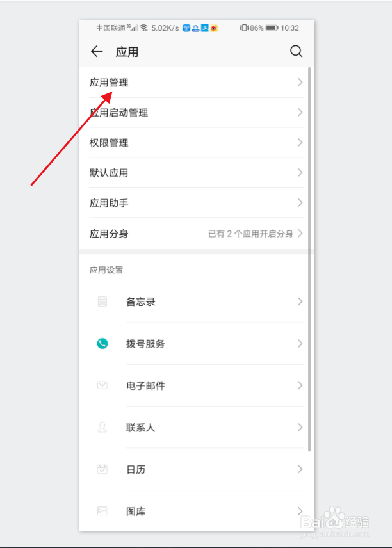The width and height of the screenshot is (392, 548).
Task: Expand chevron next to 权限管理
Action: click(300, 142)
